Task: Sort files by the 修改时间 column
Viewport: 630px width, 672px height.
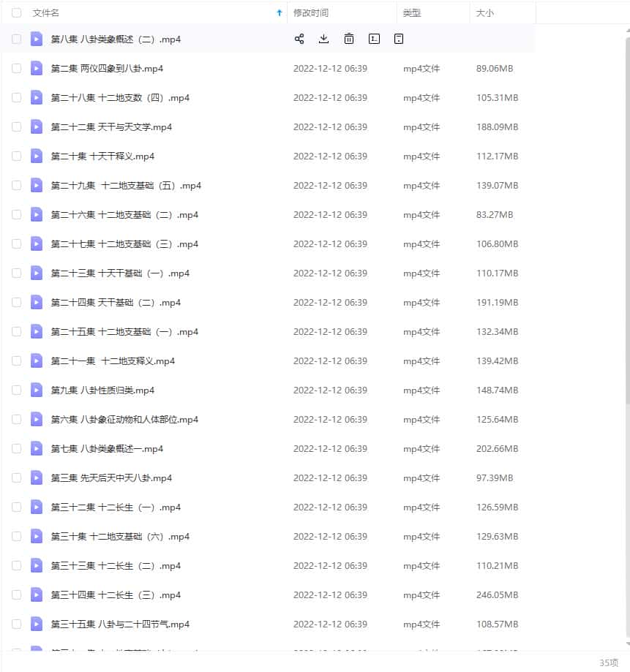Action: [313, 12]
